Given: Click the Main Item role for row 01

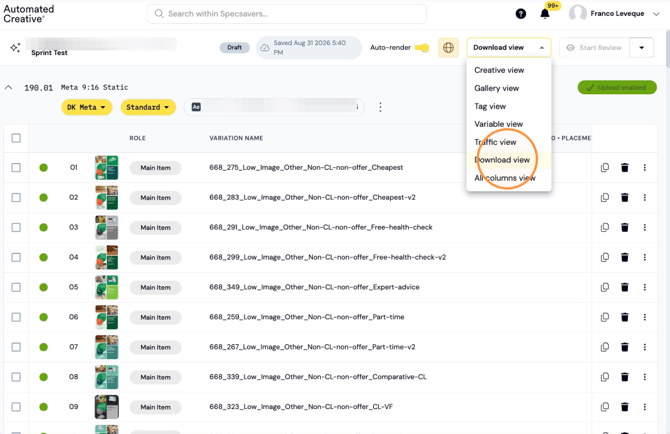Looking at the screenshot, I should 156,168.
